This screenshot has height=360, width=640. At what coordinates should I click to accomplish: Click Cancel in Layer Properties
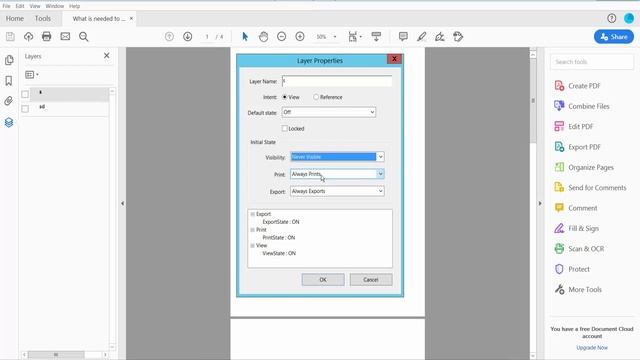(x=371, y=280)
